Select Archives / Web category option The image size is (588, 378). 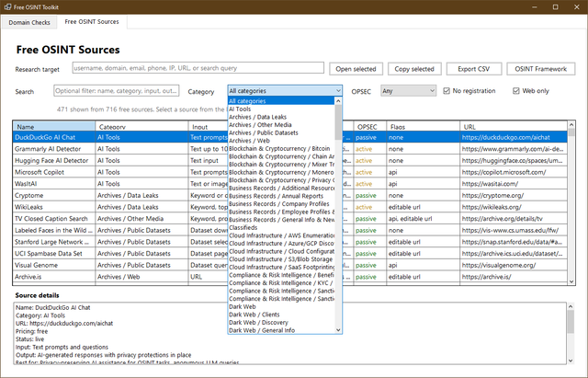pyautogui.click(x=281, y=141)
